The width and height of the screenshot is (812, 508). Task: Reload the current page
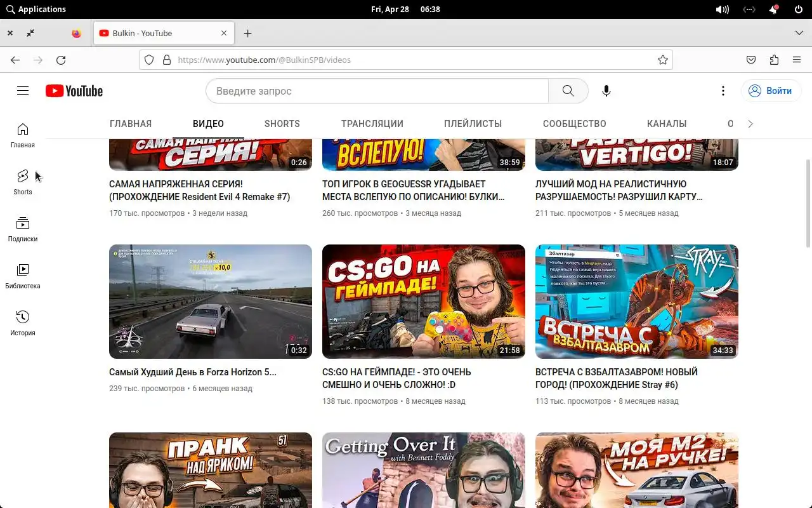tap(61, 60)
